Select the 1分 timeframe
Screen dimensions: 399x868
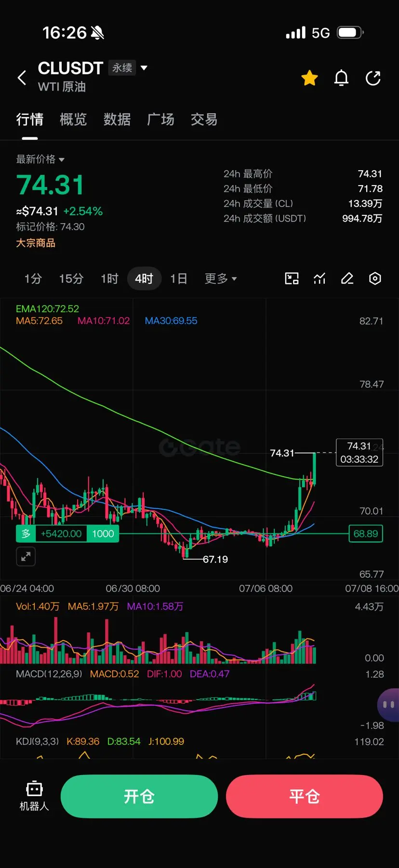[x=33, y=279]
